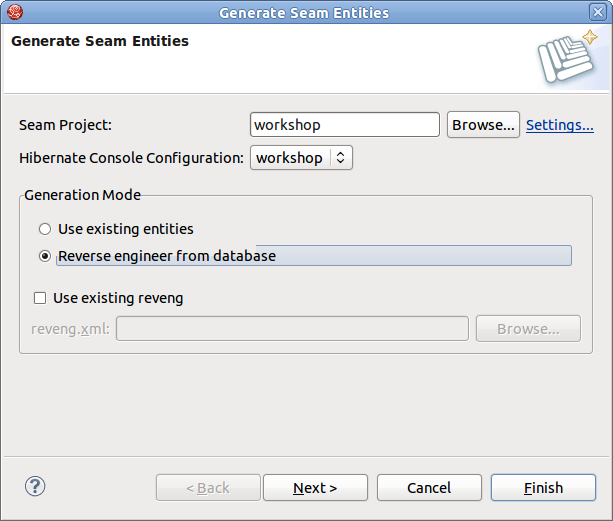Open the Settings... link
The image size is (613, 521).
(x=559, y=125)
